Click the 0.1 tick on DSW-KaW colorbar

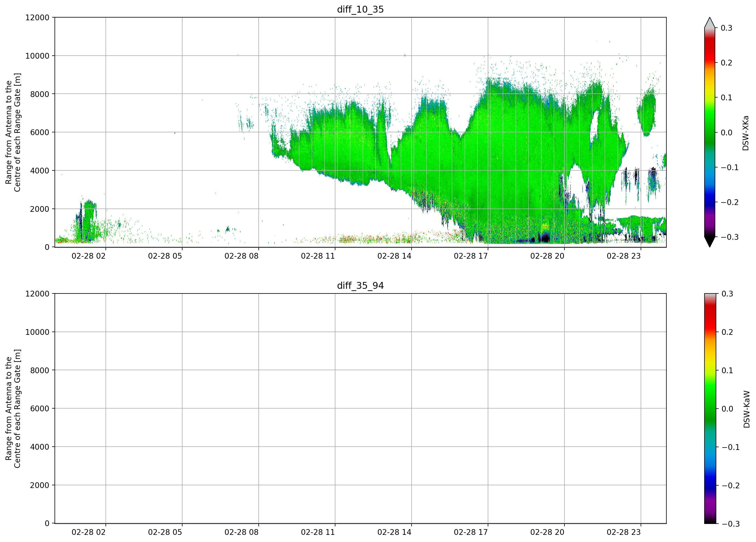[x=727, y=370]
